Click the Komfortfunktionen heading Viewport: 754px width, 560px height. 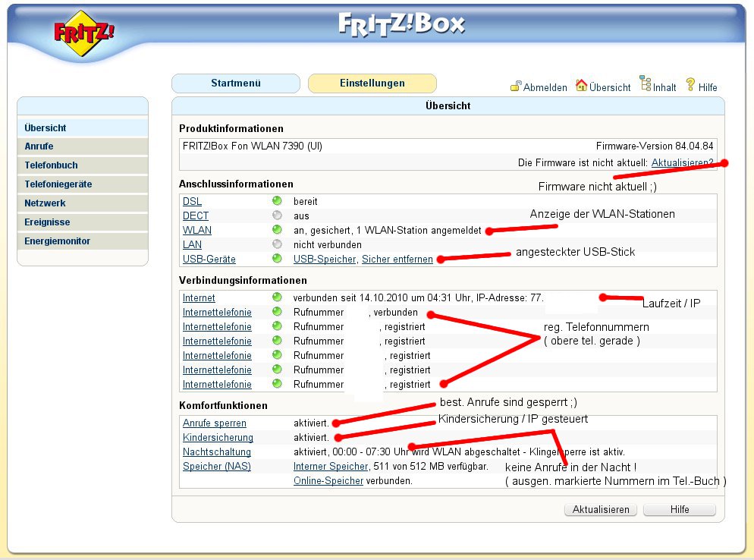click(x=223, y=405)
